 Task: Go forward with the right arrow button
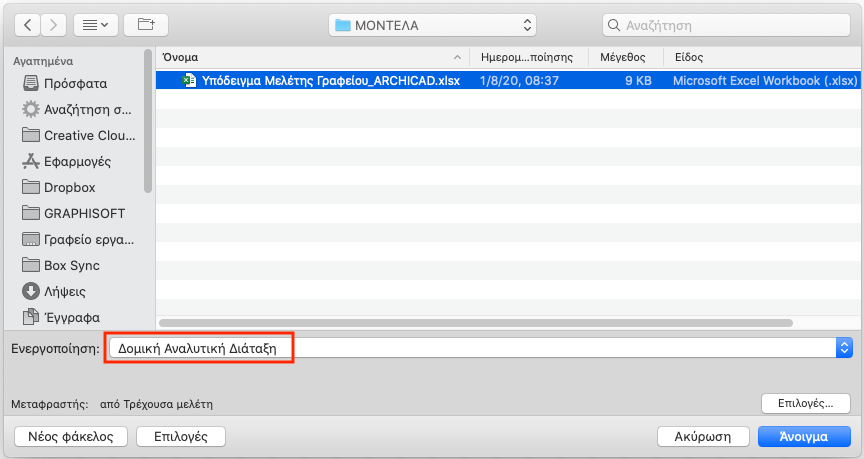coord(53,25)
